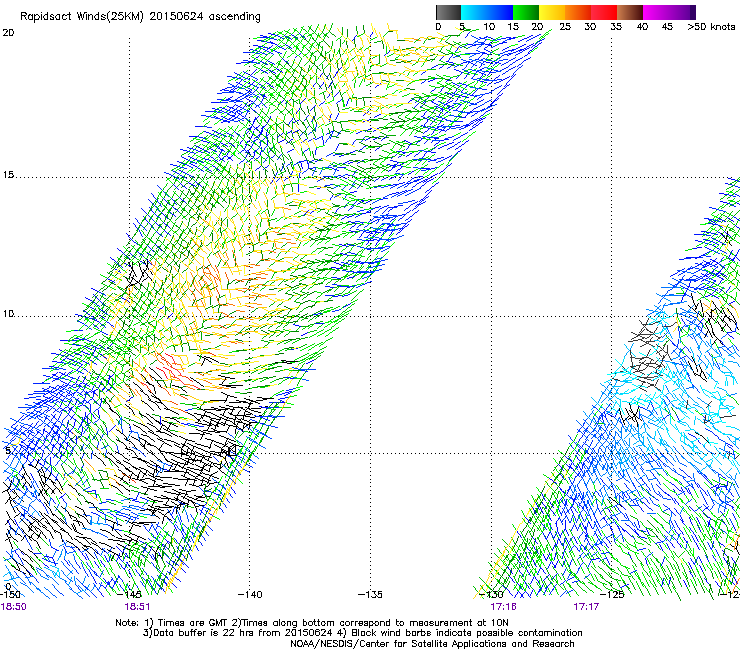740x650 pixels.
Task: Click the purple time stamp '18:51'
Action: click(x=137, y=607)
